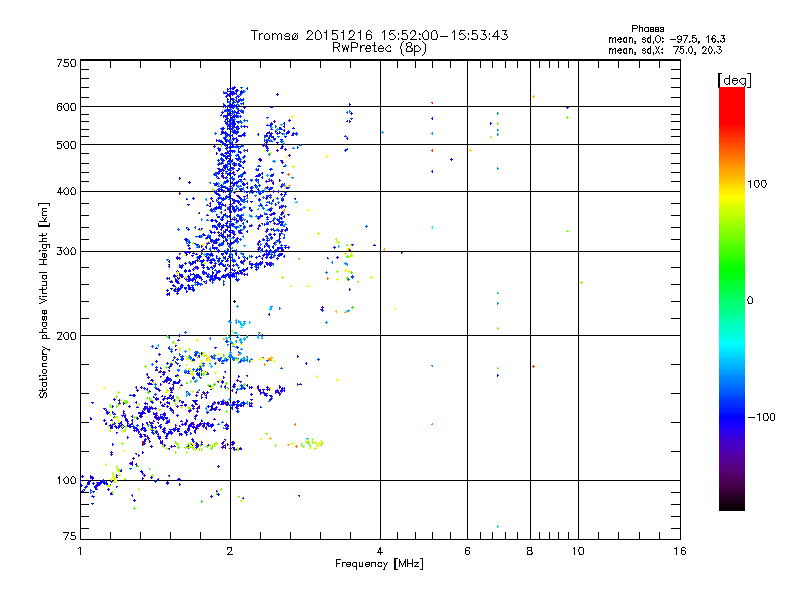This screenshot has height=600, width=800.
Task: Click the 'Stationary phase Virtual Height [km]' axis label
Action: (44, 300)
